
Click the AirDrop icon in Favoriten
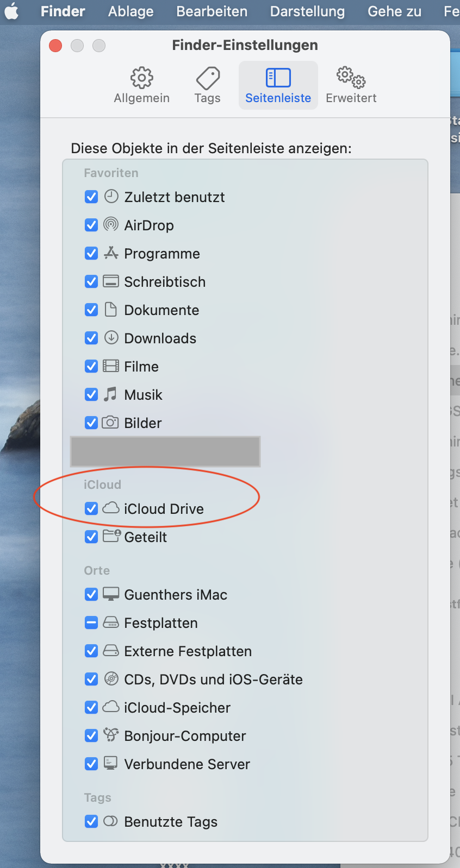(111, 224)
